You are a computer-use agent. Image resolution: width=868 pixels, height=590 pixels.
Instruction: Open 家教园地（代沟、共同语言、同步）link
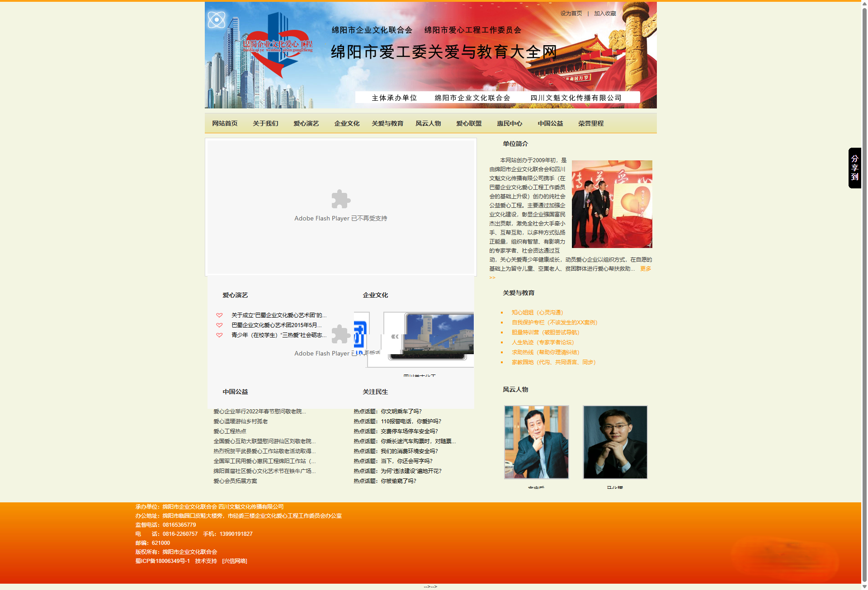[553, 362]
